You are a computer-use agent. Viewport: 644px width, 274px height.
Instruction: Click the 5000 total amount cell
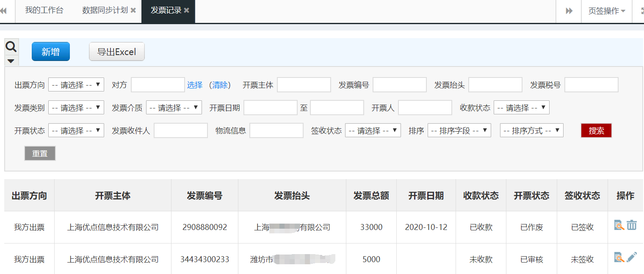click(371, 259)
